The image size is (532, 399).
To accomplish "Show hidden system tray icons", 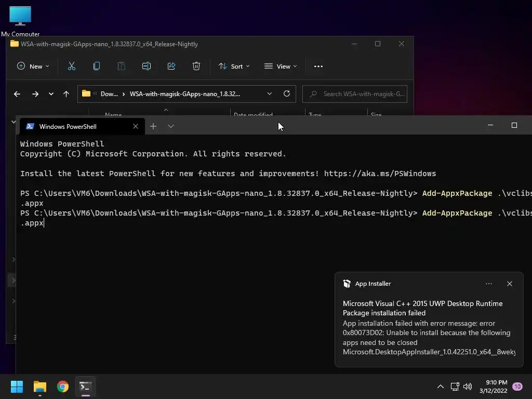I will (441, 387).
